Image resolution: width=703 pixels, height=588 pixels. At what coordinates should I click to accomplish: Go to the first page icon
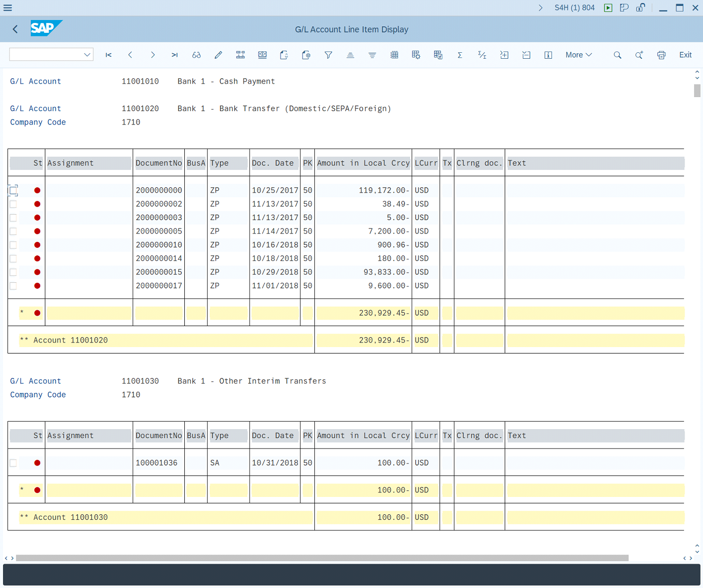click(109, 55)
